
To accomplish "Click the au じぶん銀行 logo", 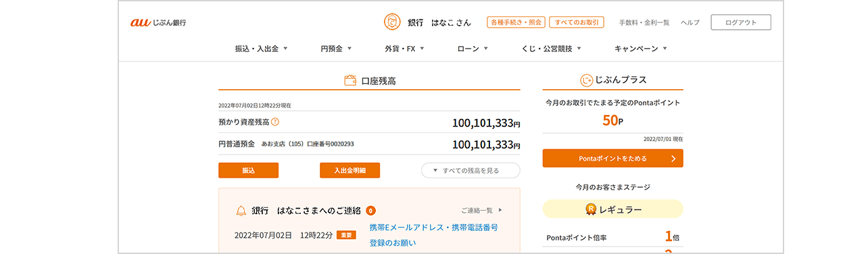I will [158, 22].
